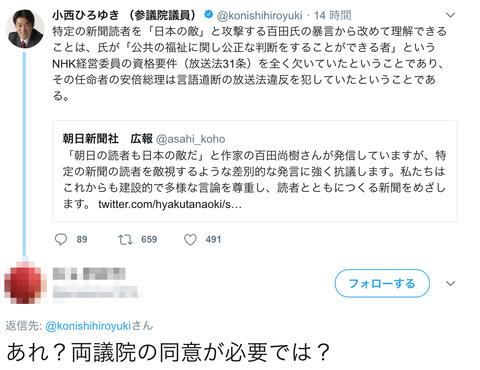Open the pixelated red reply avatar
The image size is (480, 370).
[25, 283]
